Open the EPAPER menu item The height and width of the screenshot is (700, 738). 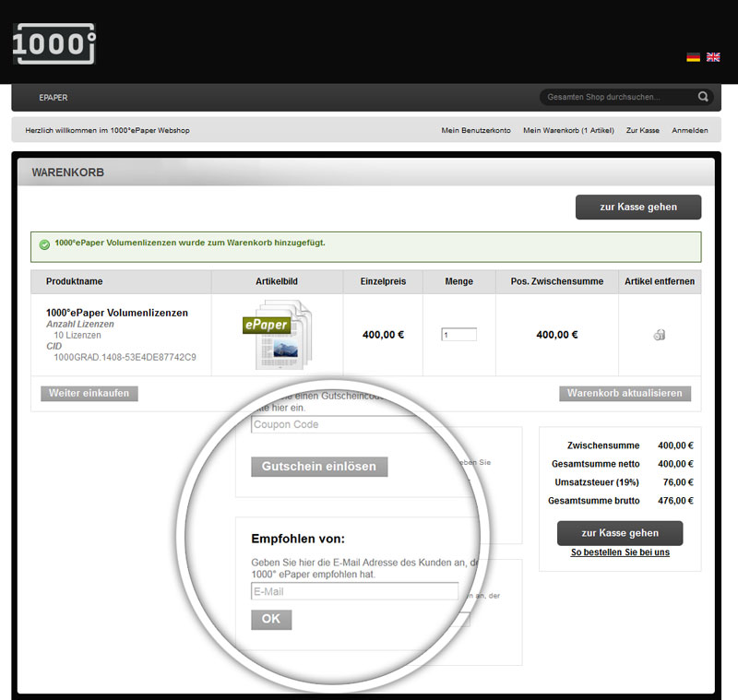click(x=54, y=98)
